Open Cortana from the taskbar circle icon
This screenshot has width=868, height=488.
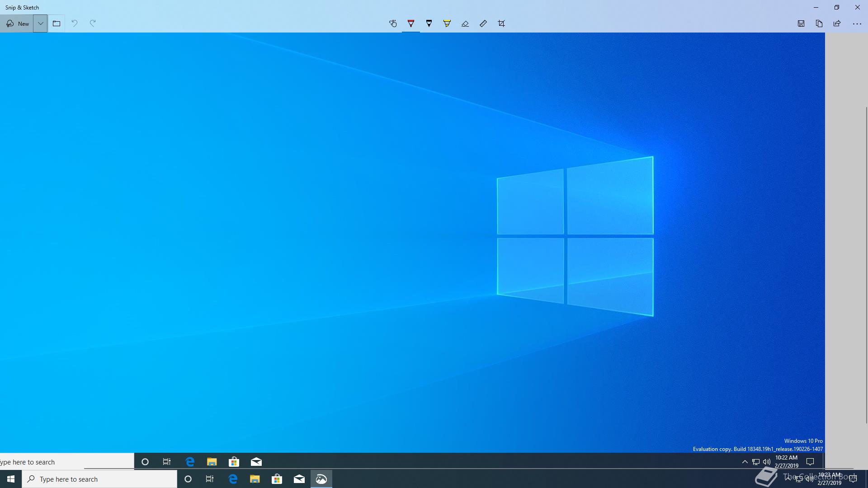click(x=188, y=479)
